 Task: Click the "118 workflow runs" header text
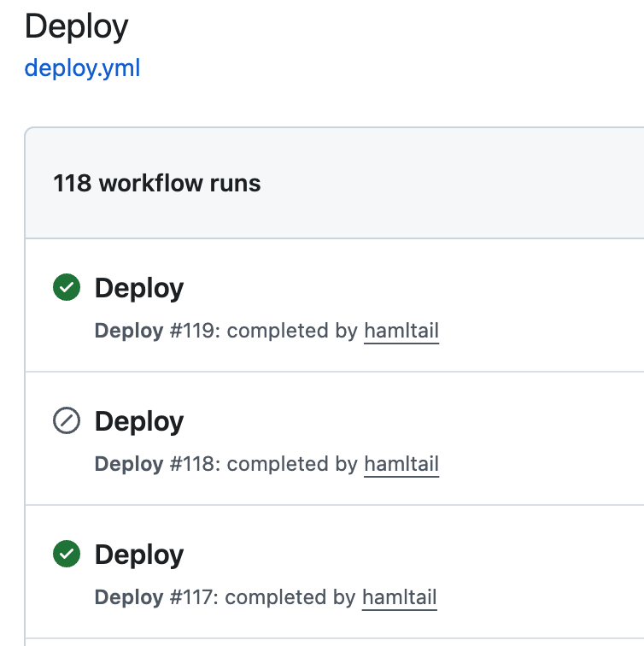coord(157,183)
